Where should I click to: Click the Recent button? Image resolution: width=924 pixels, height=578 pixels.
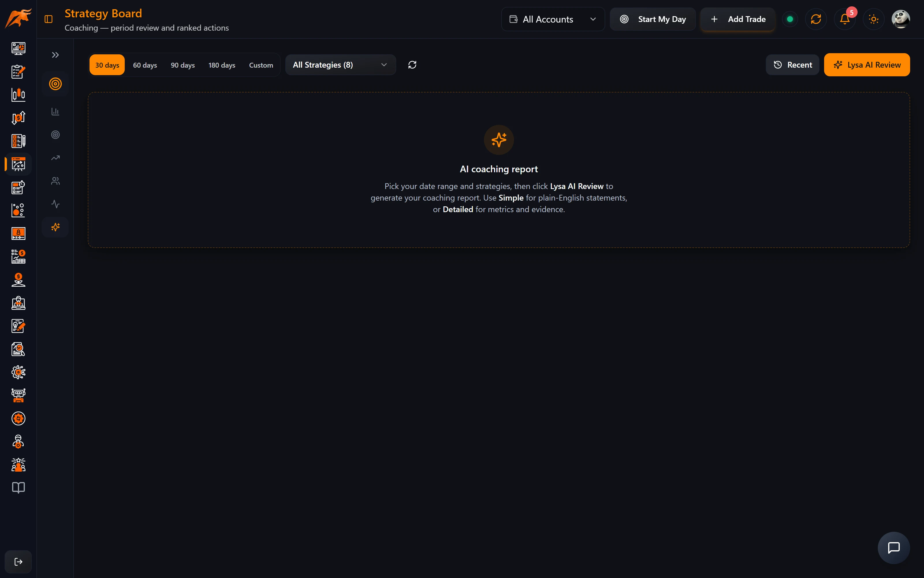tap(792, 65)
